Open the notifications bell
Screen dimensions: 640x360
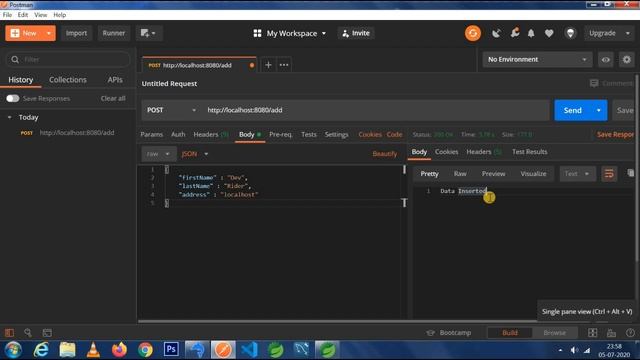(x=531, y=33)
